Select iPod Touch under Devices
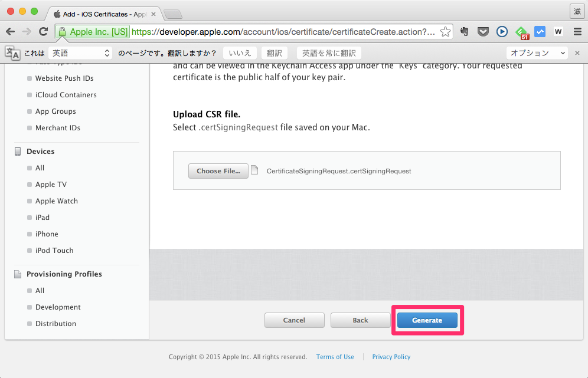Viewport: 588px width, 378px height. pyautogui.click(x=54, y=250)
